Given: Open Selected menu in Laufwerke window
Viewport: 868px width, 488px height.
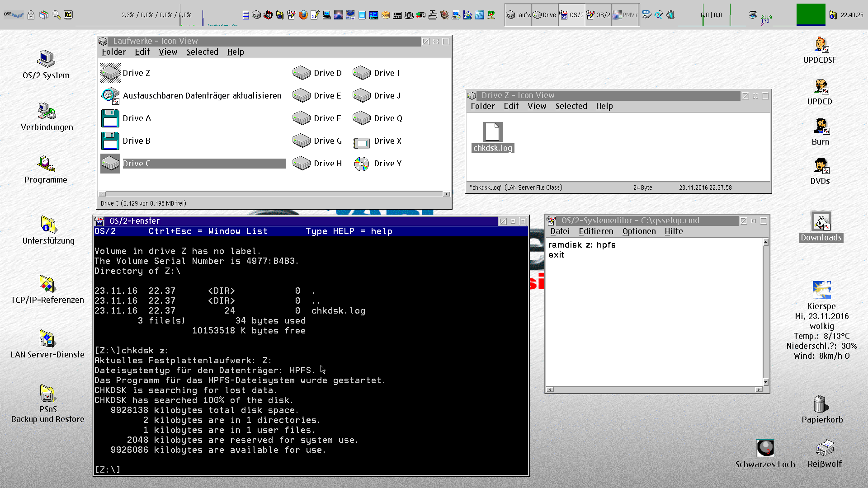Looking at the screenshot, I should pyautogui.click(x=202, y=52).
